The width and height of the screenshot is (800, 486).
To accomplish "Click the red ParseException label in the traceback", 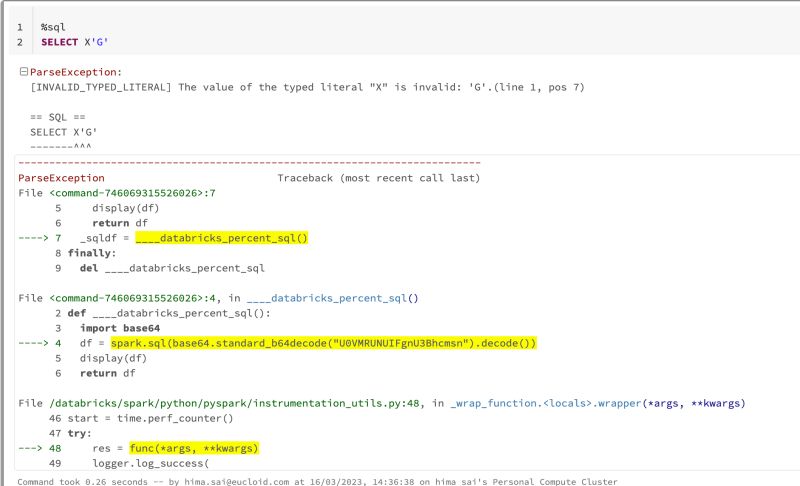I will (x=61, y=178).
